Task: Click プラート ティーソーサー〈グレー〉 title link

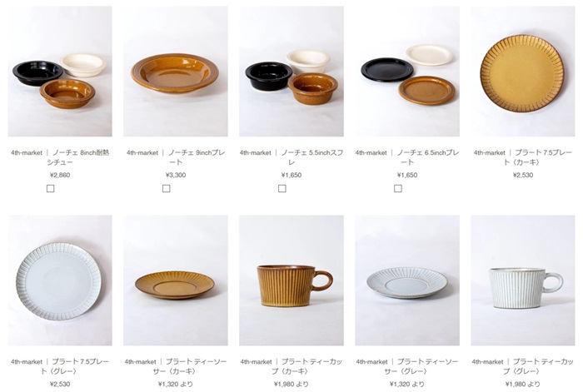Action: pos(407,366)
